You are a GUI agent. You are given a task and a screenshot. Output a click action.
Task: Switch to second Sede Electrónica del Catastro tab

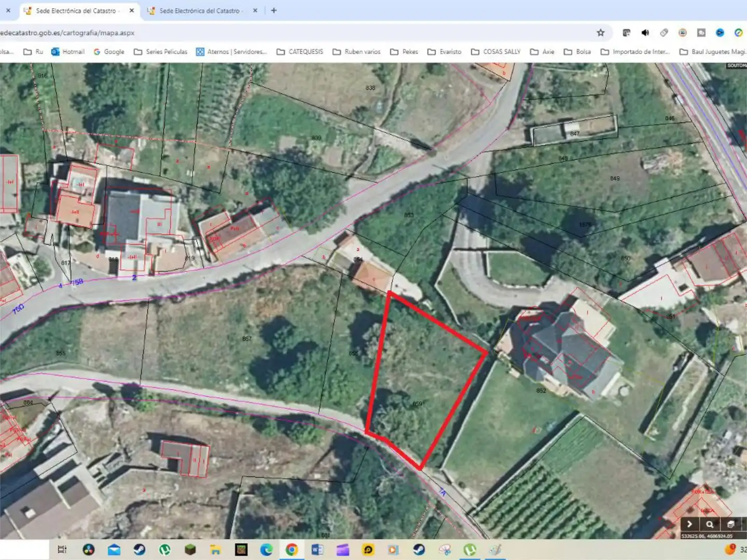coord(200,10)
